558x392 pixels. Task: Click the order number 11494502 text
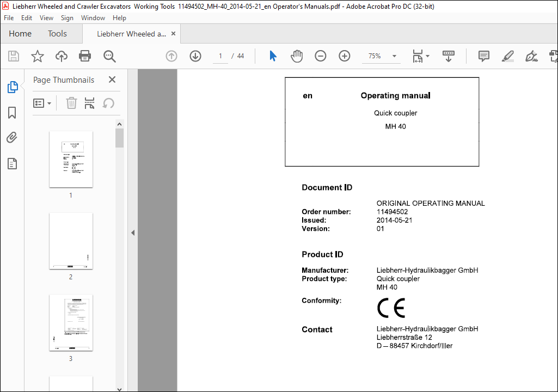click(x=392, y=211)
